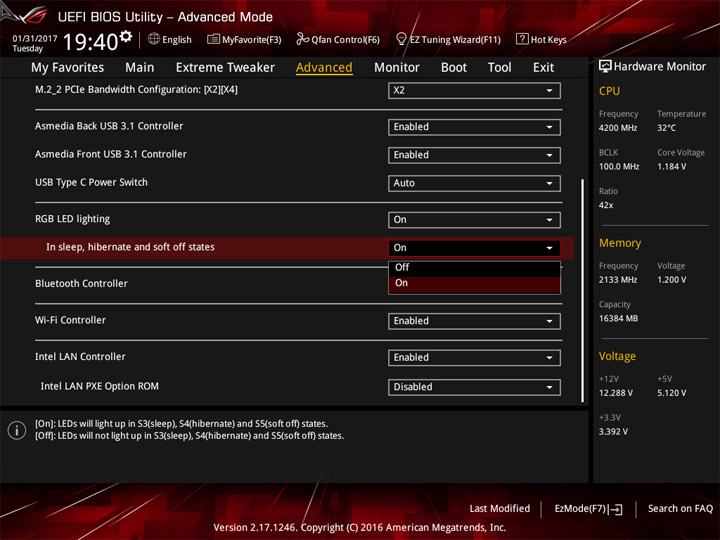Click the 19:40 clock display
This screenshot has width=720, height=540.
90,42
